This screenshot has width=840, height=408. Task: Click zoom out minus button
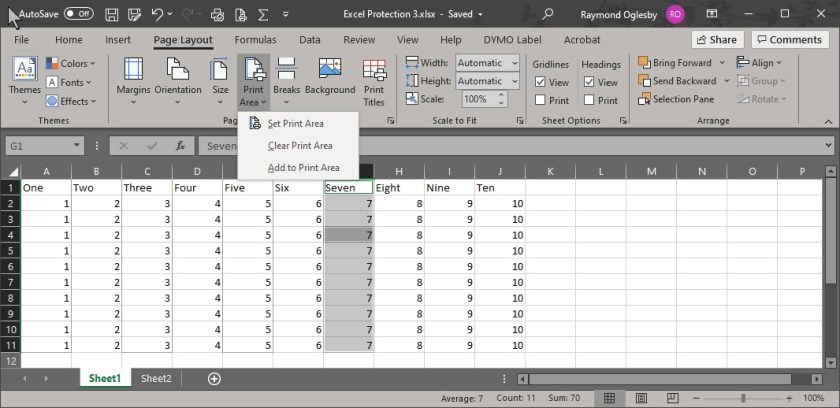coord(696,398)
